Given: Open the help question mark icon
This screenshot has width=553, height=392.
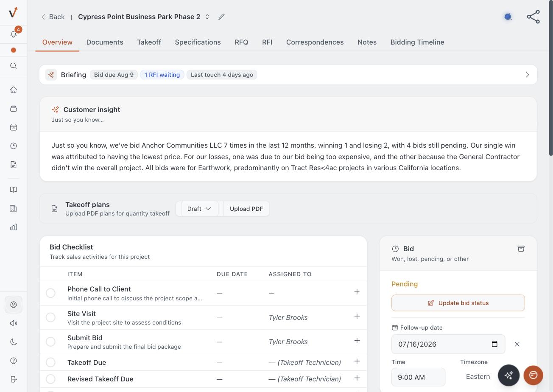Looking at the screenshot, I should coord(14,361).
